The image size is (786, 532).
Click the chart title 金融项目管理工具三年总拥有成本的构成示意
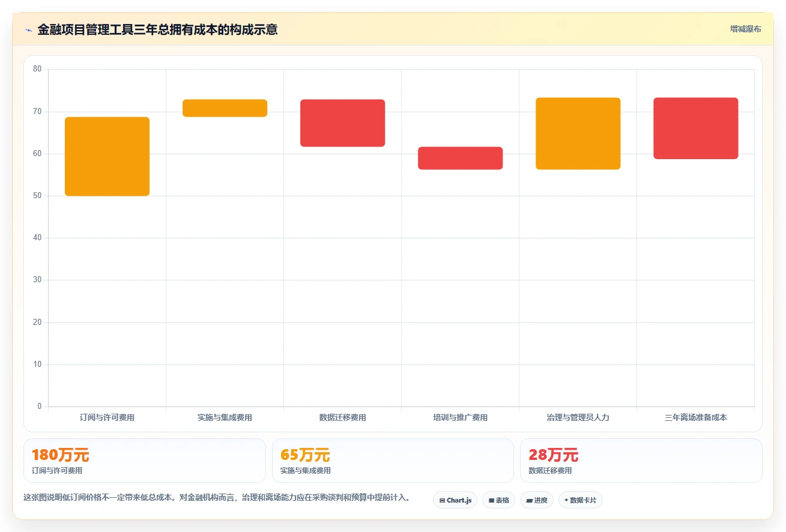click(x=157, y=29)
